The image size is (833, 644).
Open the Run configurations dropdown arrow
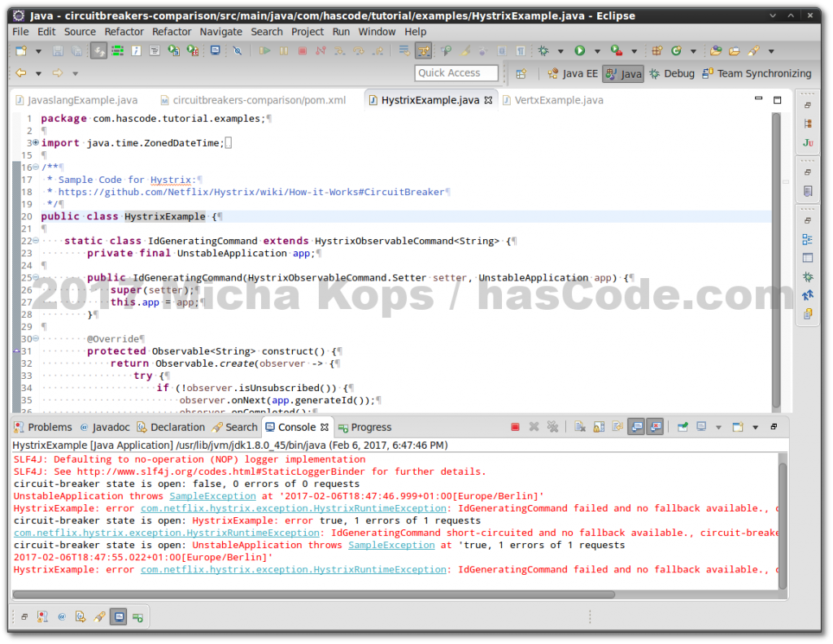coord(597,51)
